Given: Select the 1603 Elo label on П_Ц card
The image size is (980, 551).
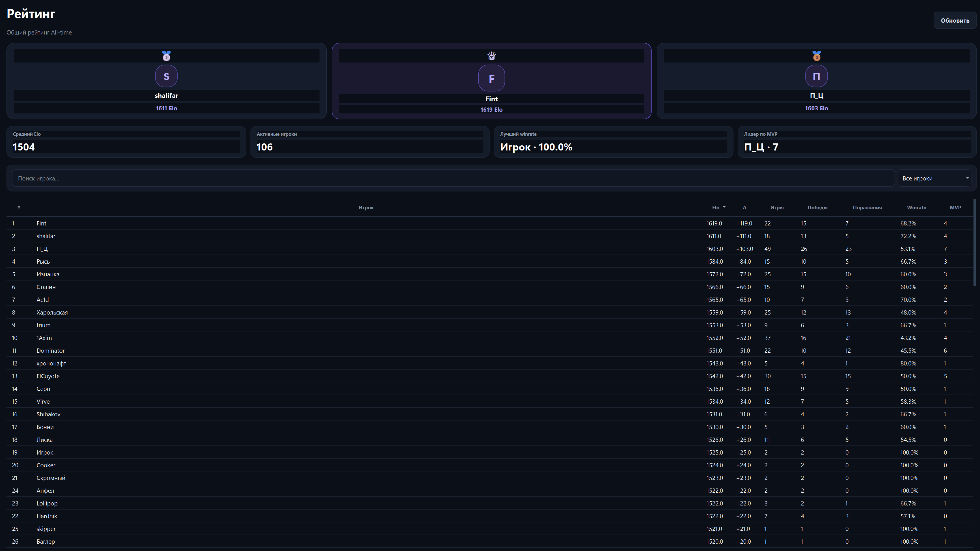Looking at the screenshot, I should coord(816,108).
